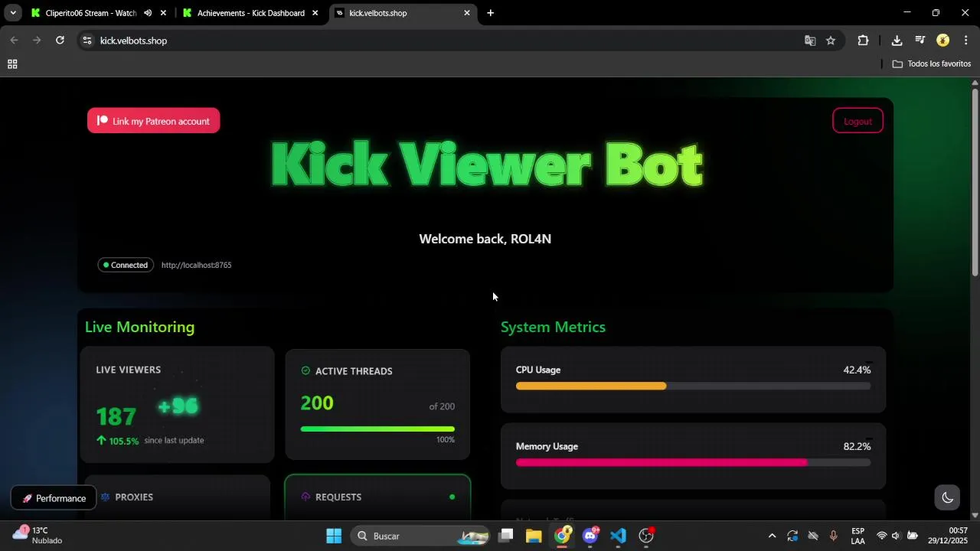Click the Active Threads progress bar
The image size is (980, 551).
[377, 429]
